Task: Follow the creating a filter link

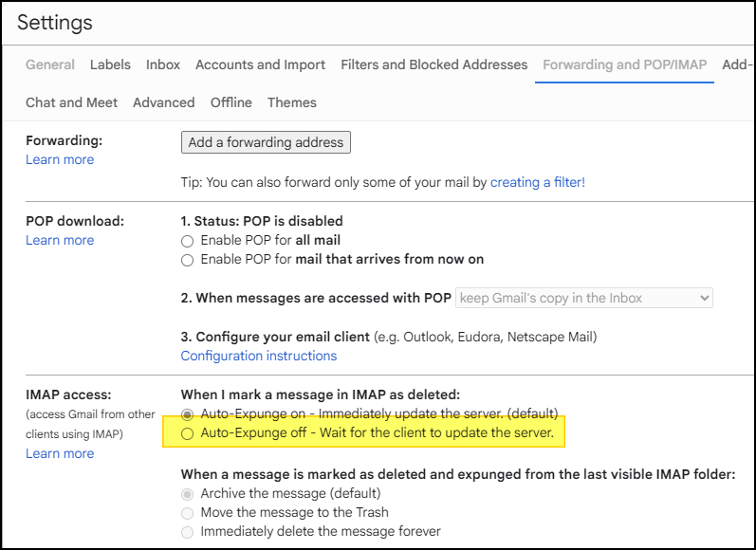Action: pos(538,182)
